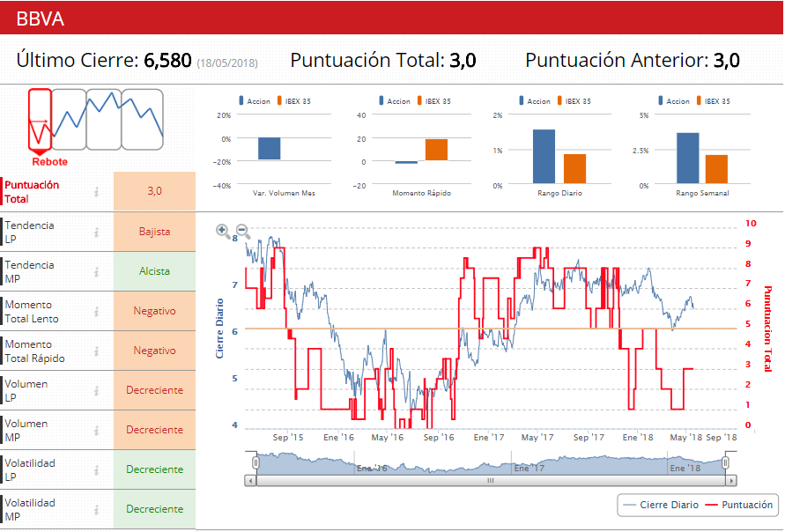
Task: Click the Rango Semanal chart caption
Action: tap(702, 193)
